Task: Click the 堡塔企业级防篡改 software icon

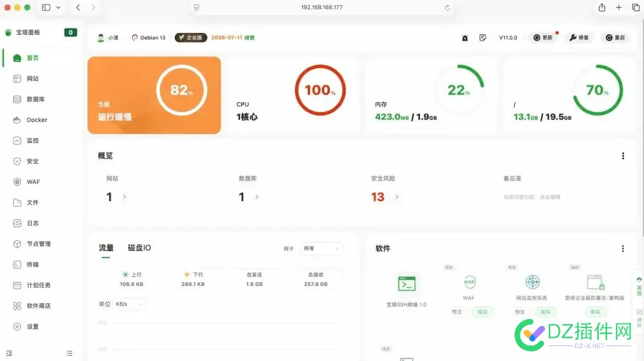Action: [x=595, y=282]
